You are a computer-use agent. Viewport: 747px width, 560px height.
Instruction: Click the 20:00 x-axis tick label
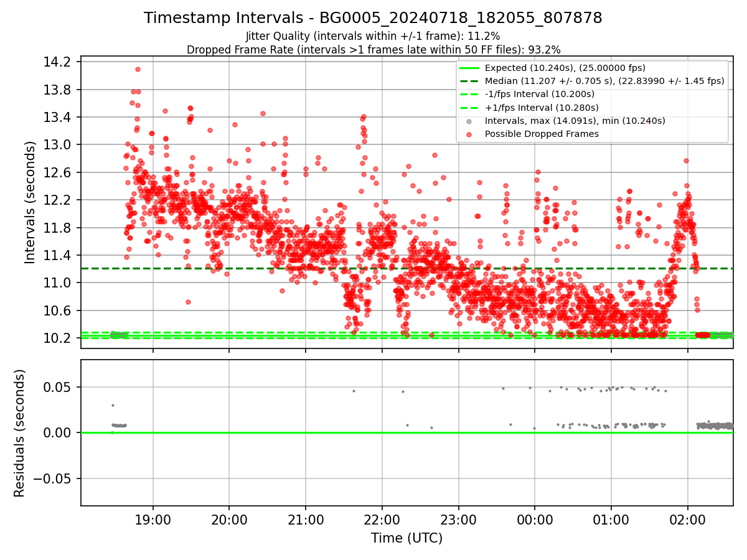coord(229,520)
